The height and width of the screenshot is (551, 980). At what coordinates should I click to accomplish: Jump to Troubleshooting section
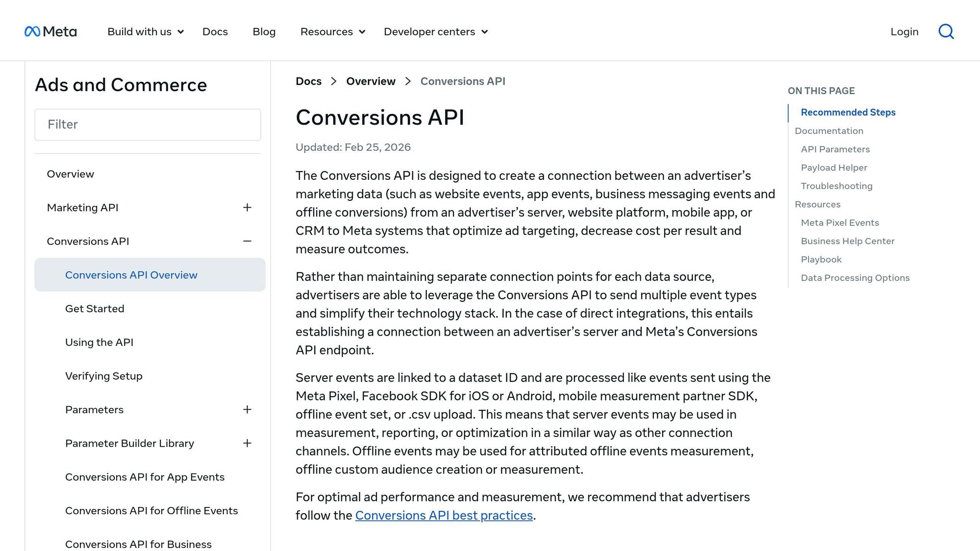(836, 186)
